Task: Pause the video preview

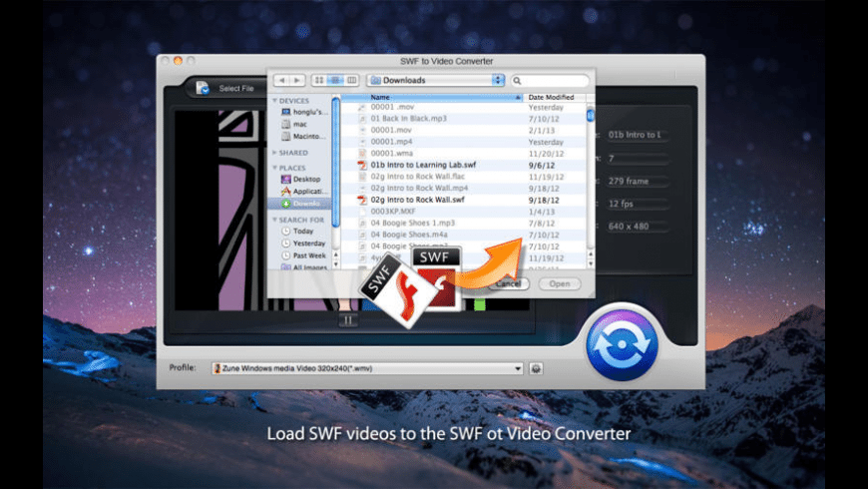Action: click(347, 319)
